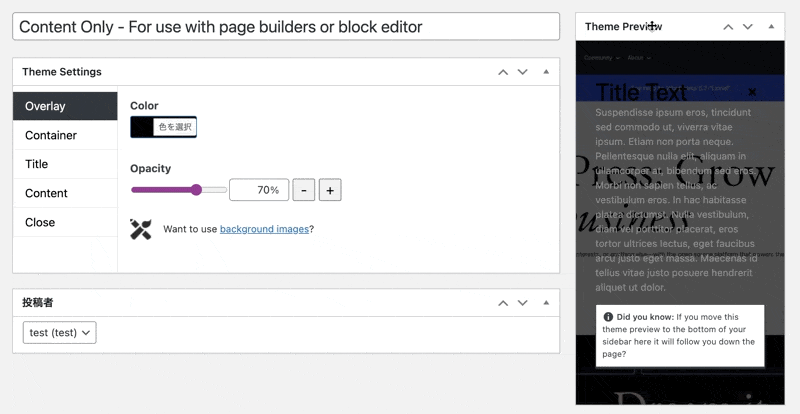Image resolution: width=800 pixels, height=414 pixels.
Task: Click the purple opacity slider handle
Action: [x=196, y=190]
